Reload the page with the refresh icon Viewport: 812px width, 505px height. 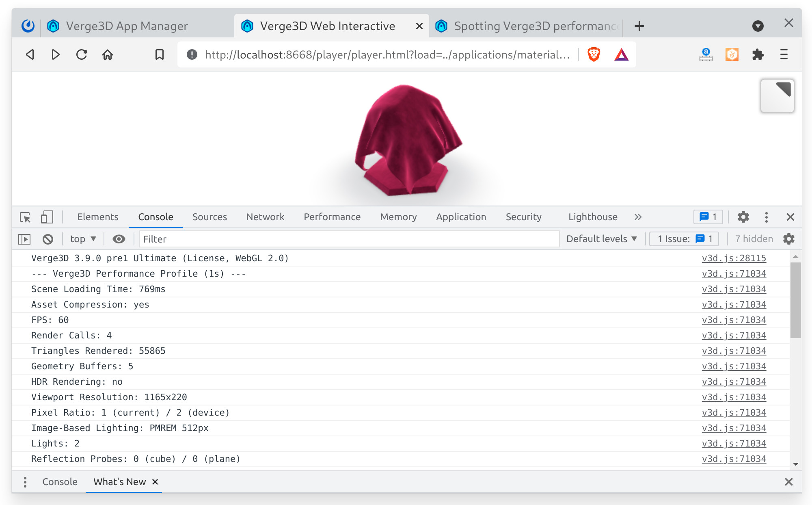82,54
